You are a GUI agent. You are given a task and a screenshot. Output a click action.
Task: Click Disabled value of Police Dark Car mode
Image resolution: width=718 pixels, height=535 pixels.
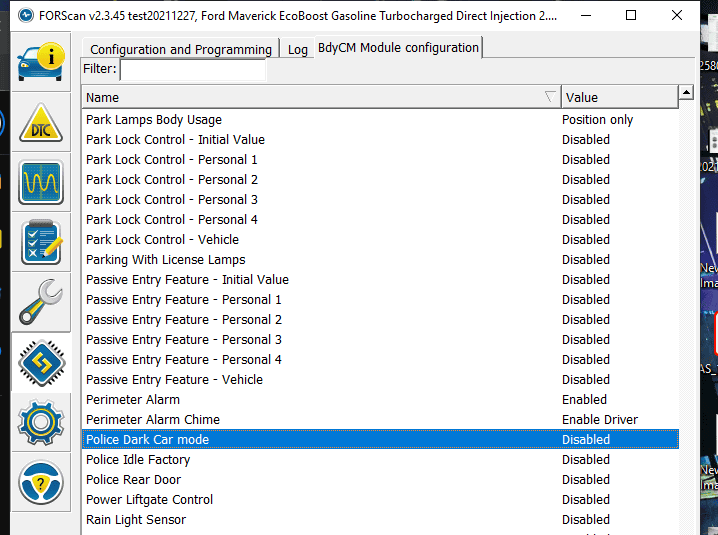pyautogui.click(x=586, y=440)
